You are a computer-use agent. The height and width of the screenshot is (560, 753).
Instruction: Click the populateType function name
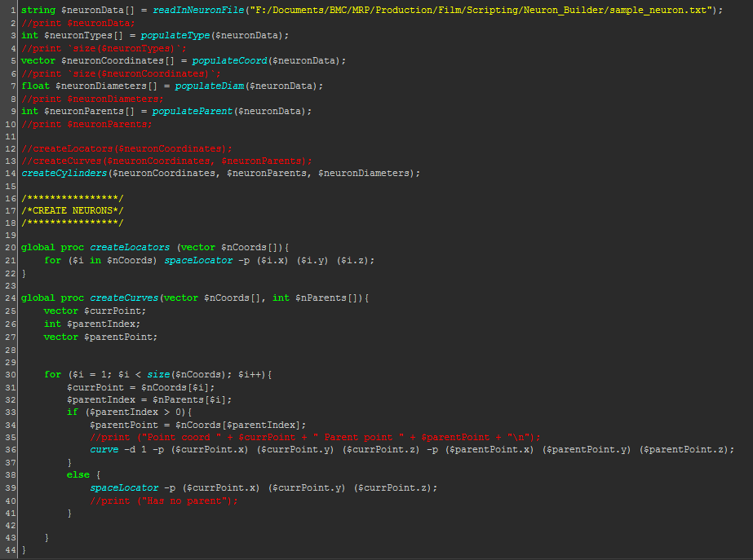click(175, 36)
